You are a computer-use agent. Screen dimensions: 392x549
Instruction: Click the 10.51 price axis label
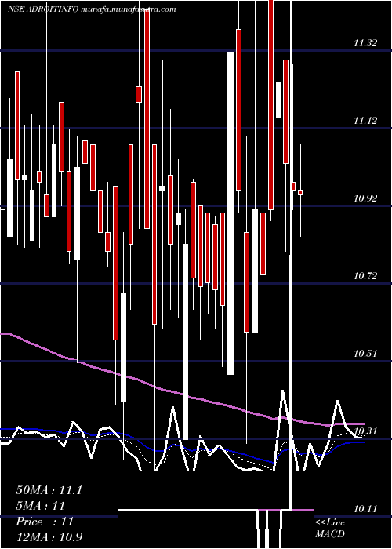coord(365,354)
